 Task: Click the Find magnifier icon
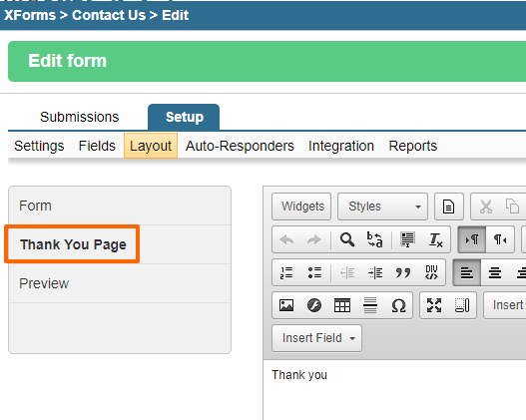coord(347,239)
